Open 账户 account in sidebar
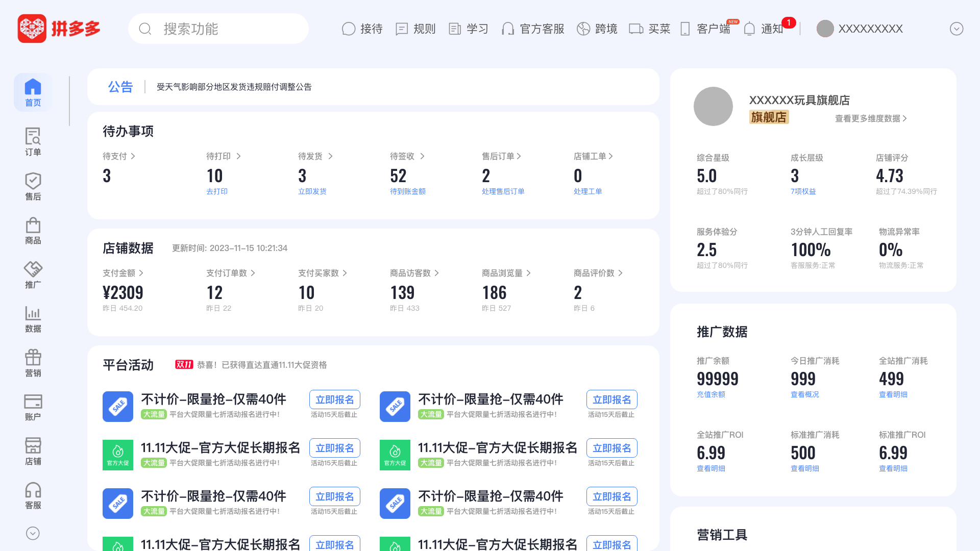 (33, 407)
